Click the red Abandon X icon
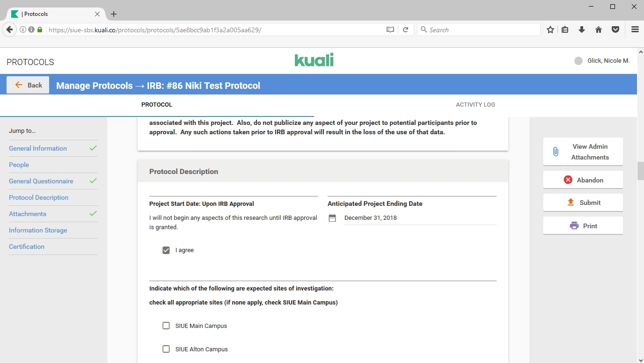Image resolution: width=644 pixels, height=363 pixels. pyautogui.click(x=568, y=180)
